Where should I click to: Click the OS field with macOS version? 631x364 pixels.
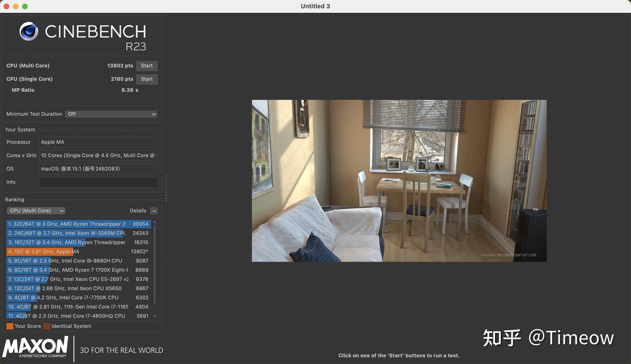98,169
